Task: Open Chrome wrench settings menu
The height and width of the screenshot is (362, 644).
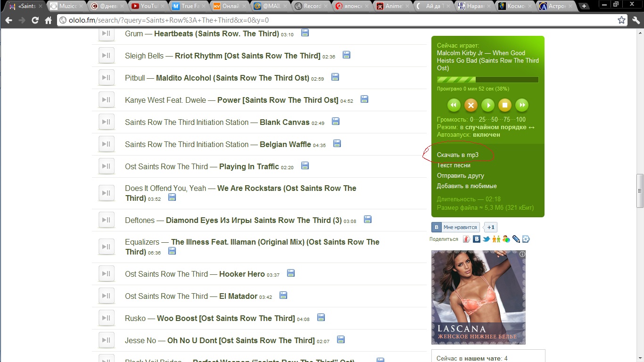Action: point(636,20)
